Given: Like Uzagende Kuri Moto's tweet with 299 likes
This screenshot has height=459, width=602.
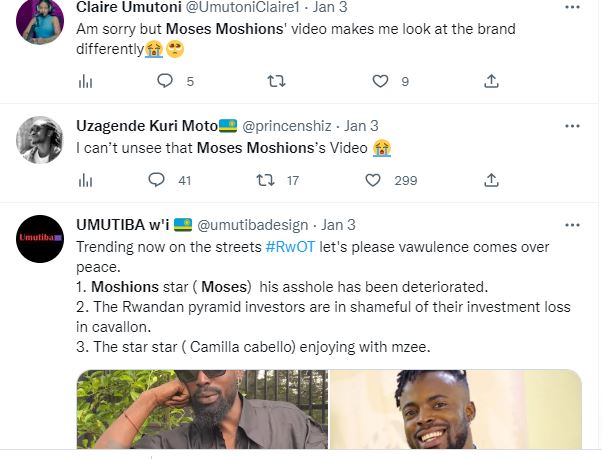Looking at the screenshot, I should pyautogui.click(x=373, y=180).
